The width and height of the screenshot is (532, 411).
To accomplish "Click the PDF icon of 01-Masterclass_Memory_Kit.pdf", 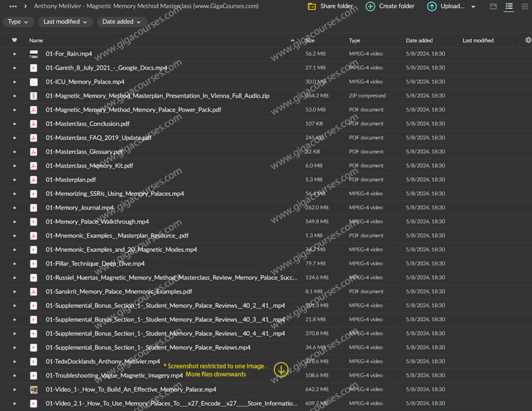I will (34, 166).
